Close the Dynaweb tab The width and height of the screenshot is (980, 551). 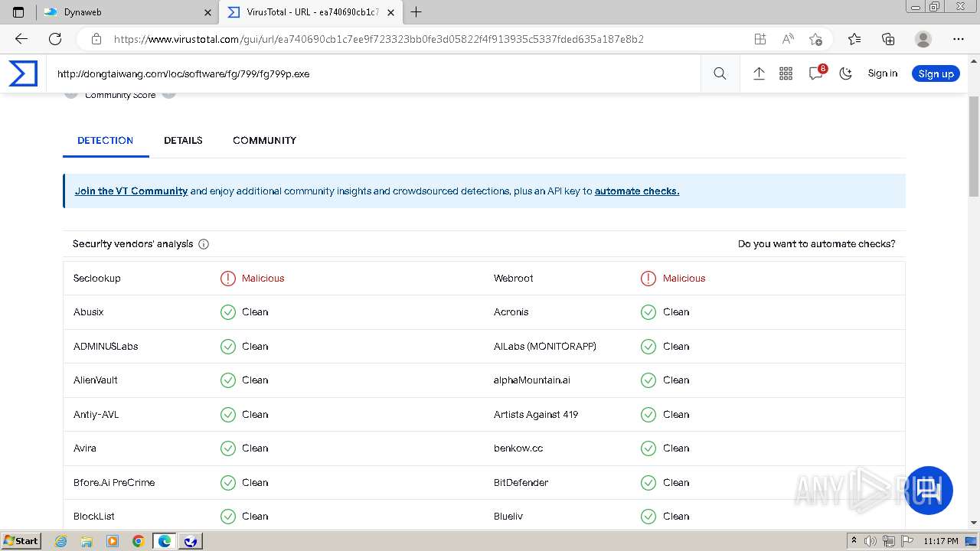tap(207, 12)
